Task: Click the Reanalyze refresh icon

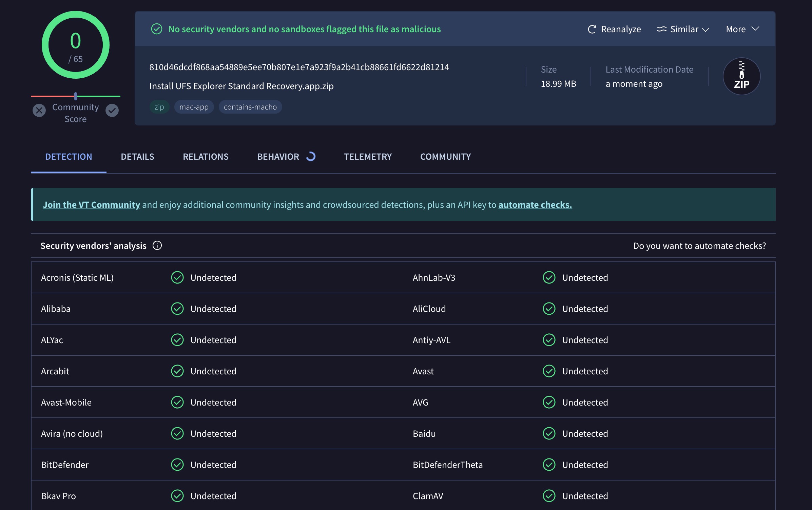Action: [592, 29]
